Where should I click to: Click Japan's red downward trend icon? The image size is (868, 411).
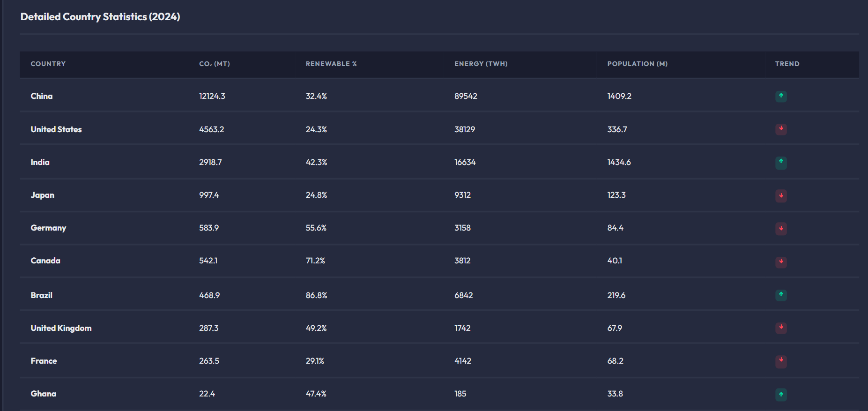click(x=780, y=195)
